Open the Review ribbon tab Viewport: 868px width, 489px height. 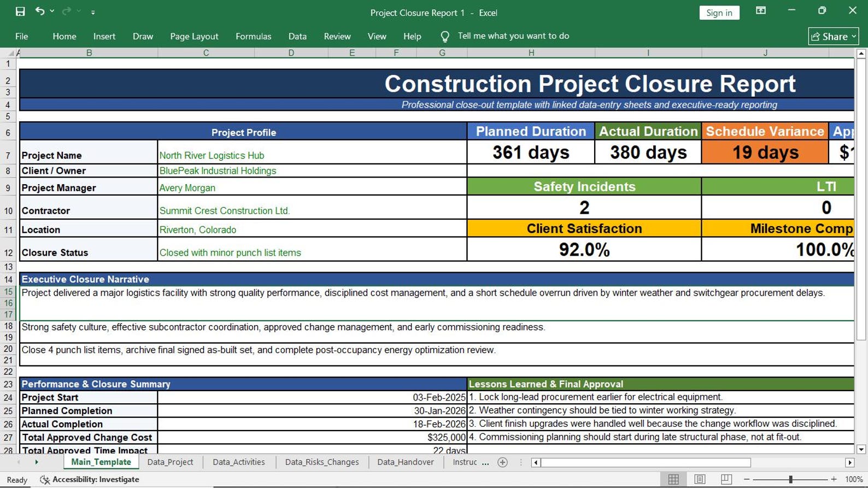pos(337,36)
